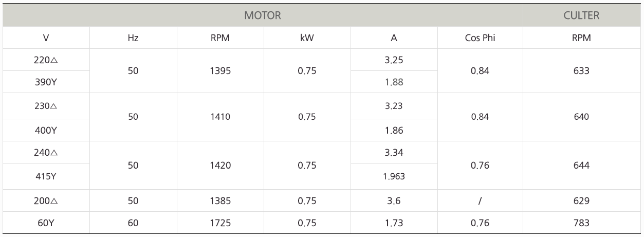Image resolution: width=644 pixels, height=237 pixels.
Task: Click the 1725 motor RPM cell
Action: click(220, 223)
